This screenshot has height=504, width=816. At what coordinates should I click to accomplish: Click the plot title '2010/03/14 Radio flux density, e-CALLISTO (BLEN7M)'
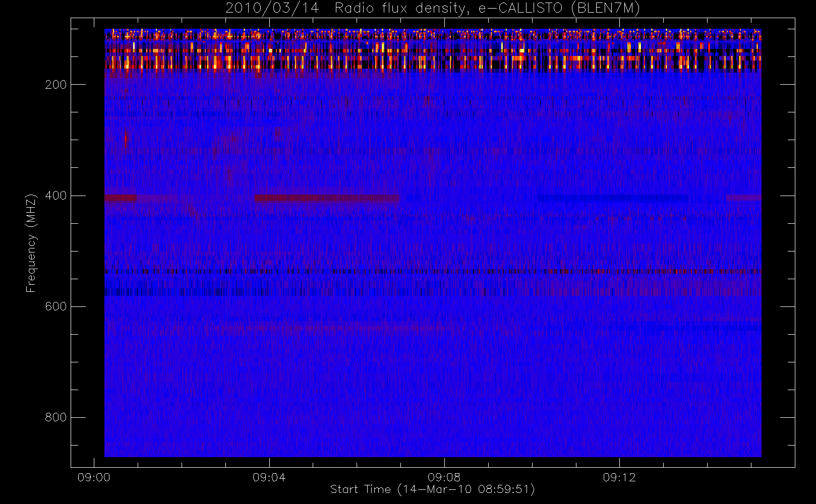[433, 8]
